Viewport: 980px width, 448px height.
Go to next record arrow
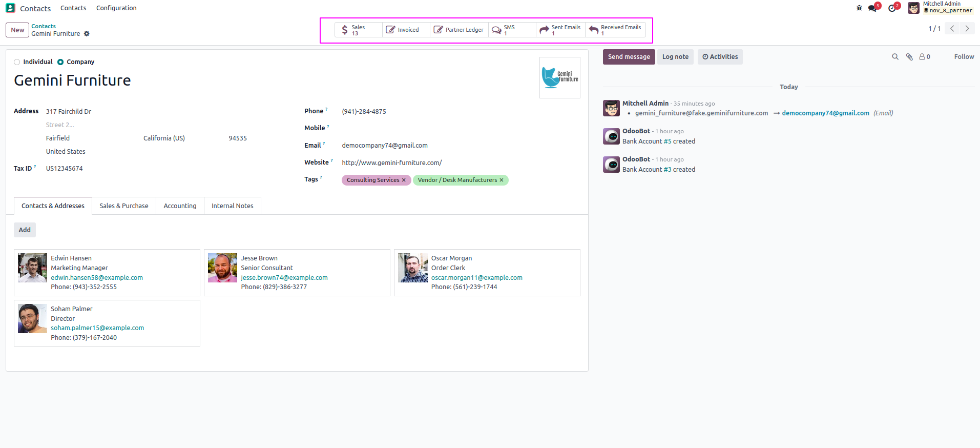click(967, 29)
